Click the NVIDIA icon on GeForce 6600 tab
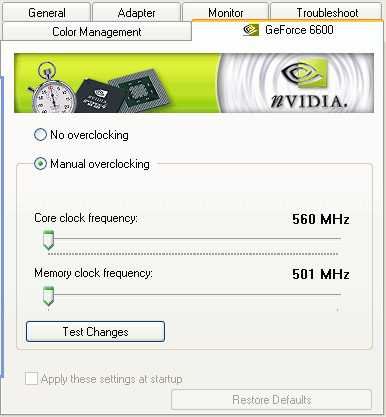This screenshot has width=386, height=417. coord(251,30)
